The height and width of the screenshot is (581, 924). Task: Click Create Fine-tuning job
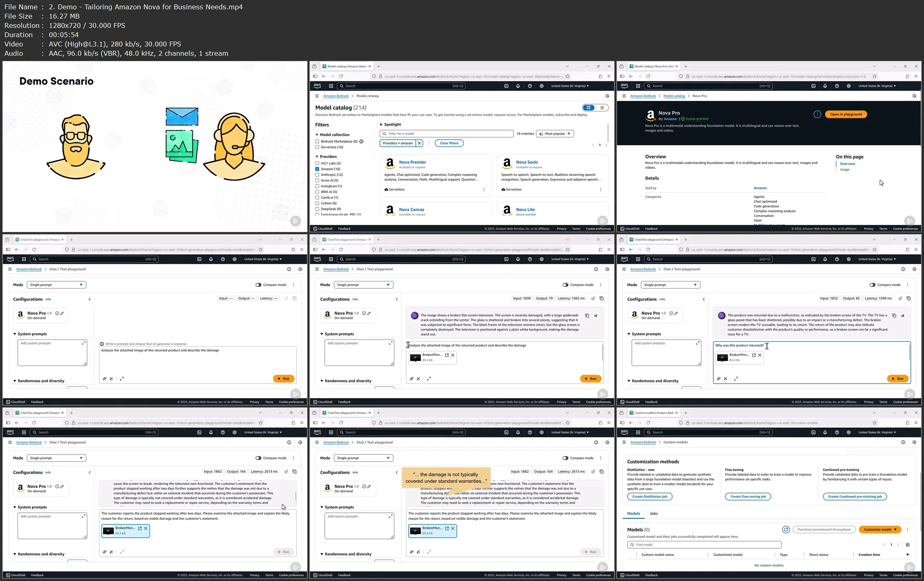coord(748,497)
